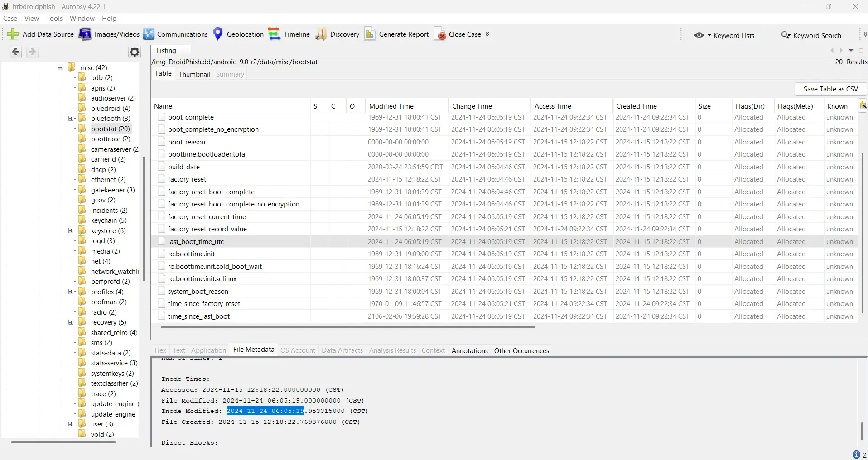Sort by the Size column header
The image size is (868, 460).
(713, 106)
